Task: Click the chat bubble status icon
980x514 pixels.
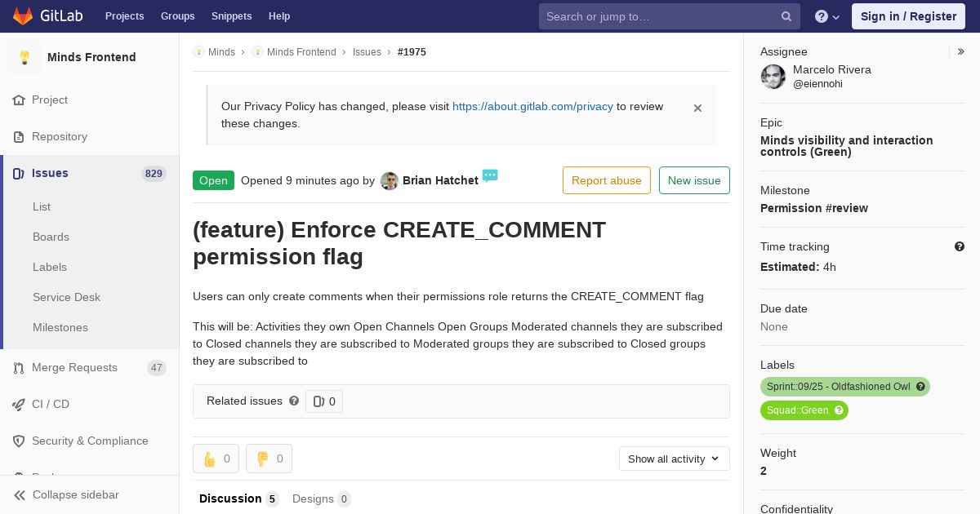Action: 490,175
